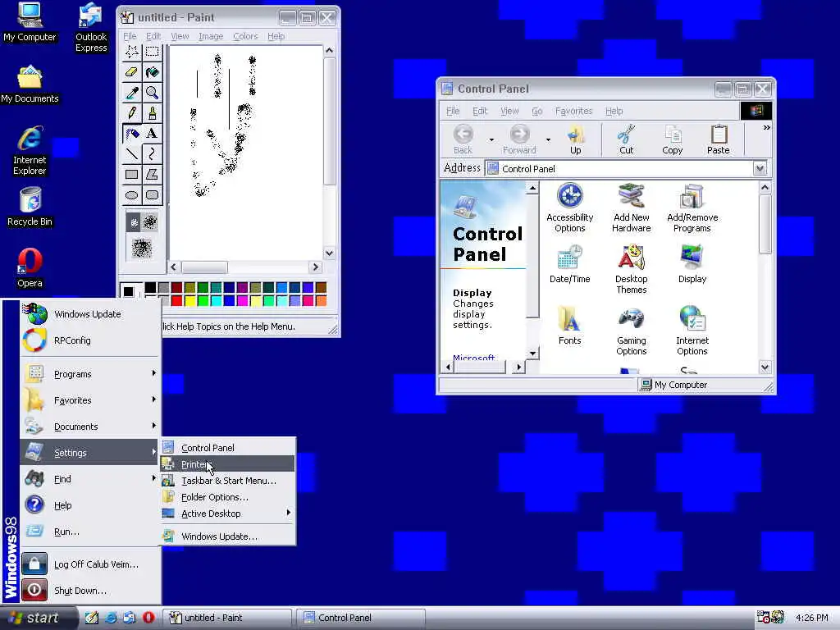Select the smallest airbrush spray size option

(x=134, y=221)
